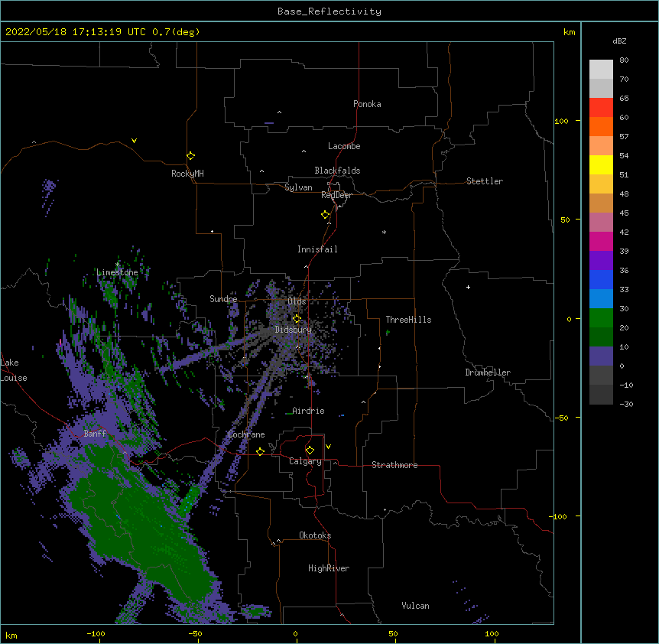Click the yellow marker beside Olds
This screenshot has width=659, height=644.
click(297, 319)
